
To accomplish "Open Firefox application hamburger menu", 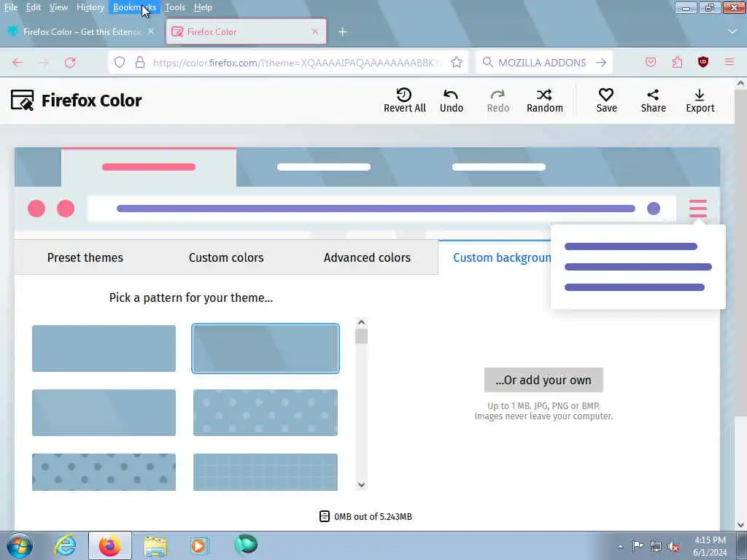I will pos(729,62).
